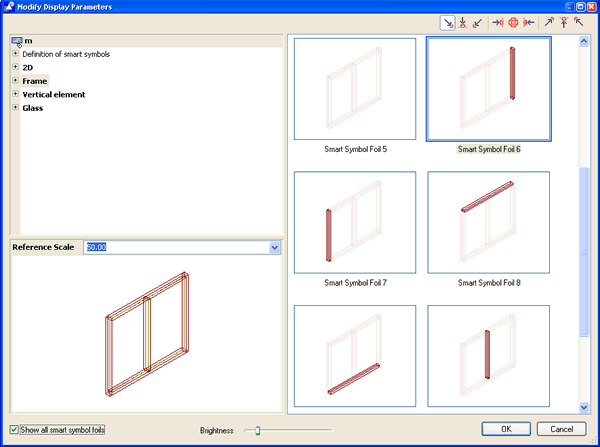Viewport: 600px width, 447px height.
Task: Select thumbnail with bottom frame bar highlighted
Action: coord(355,356)
